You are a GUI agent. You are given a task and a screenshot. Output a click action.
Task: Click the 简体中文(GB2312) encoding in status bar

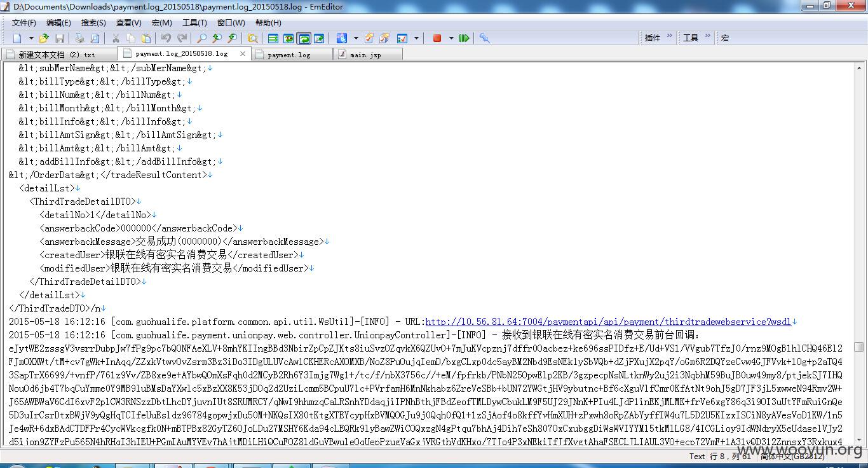(x=792, y=456)
